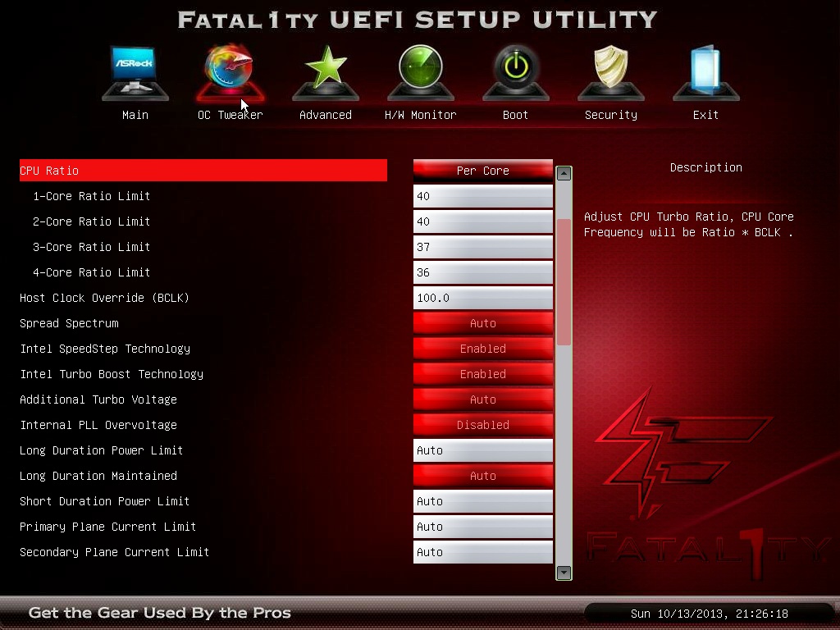The image size is (840, 630).
Task: Select the Secondary Plane Current Limit label
Action: (x=114, y=552)
